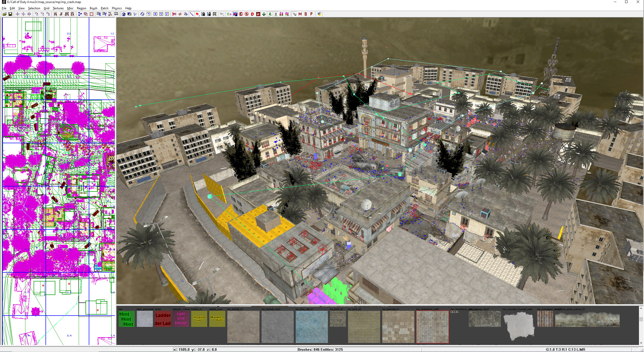
Task: Toggle the crossed-out E entities filter
Action: [x=241, y=14]
